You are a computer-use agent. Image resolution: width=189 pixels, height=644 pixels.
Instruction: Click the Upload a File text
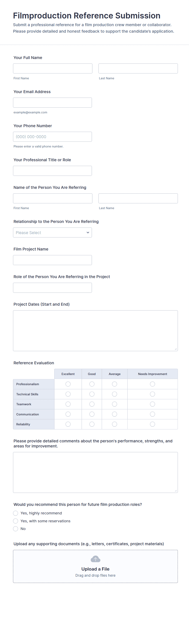pos(95,569)
